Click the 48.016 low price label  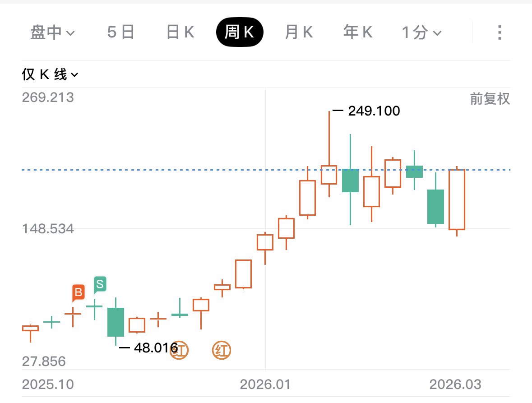[156, 347]
